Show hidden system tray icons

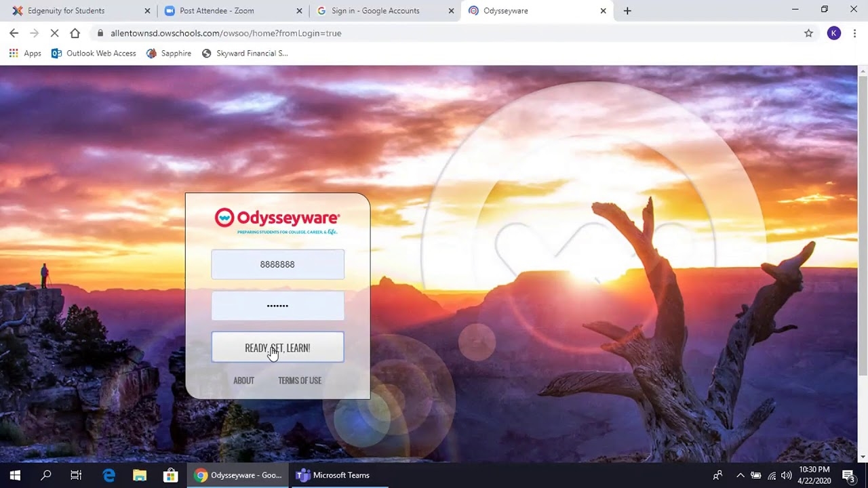[x=740, y=475]
